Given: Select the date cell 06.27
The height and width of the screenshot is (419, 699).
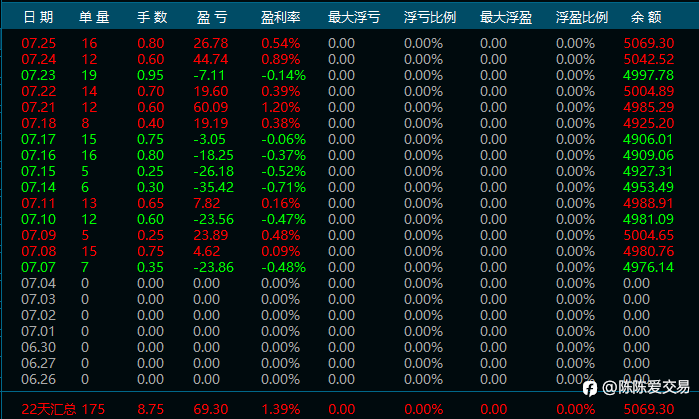Looking at the screenshot, I should [x=39, y=364].
